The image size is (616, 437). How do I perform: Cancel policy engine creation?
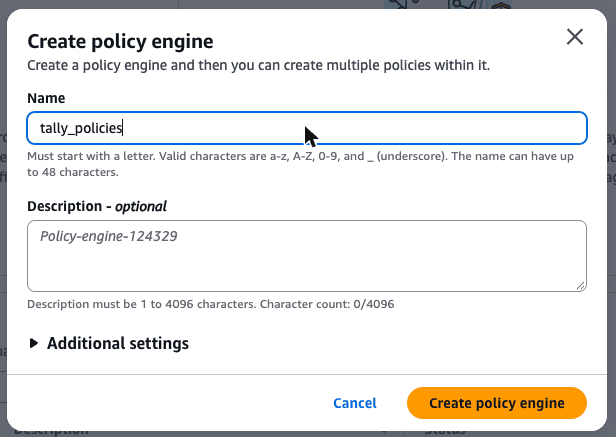[x=355, y=403]
